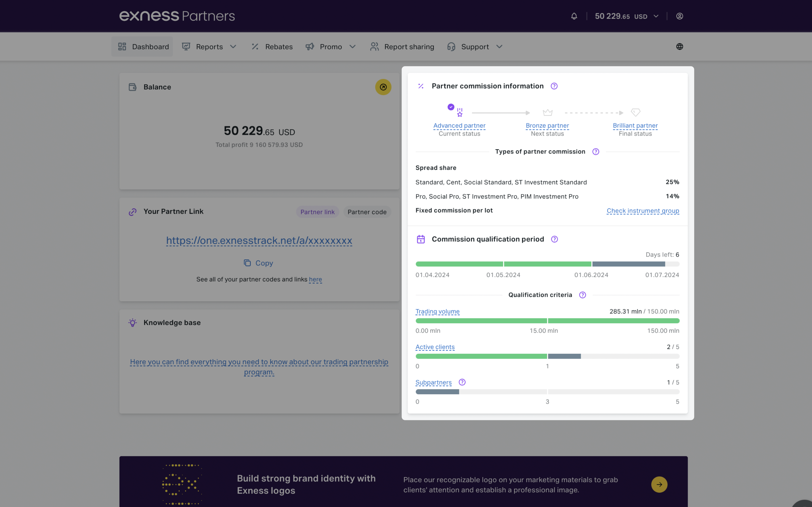Open Partner commission information help icon
Viewport: 812px width, 507px height.
point(554,86)
